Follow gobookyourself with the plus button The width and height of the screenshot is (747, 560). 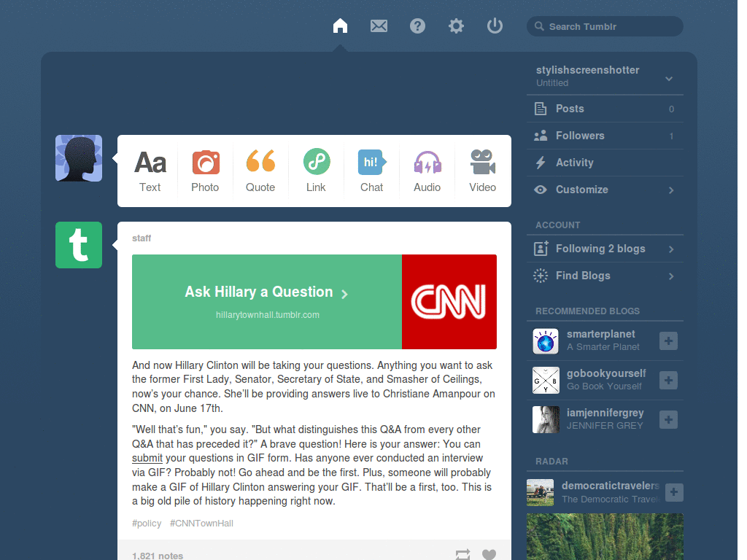point(668,380)
